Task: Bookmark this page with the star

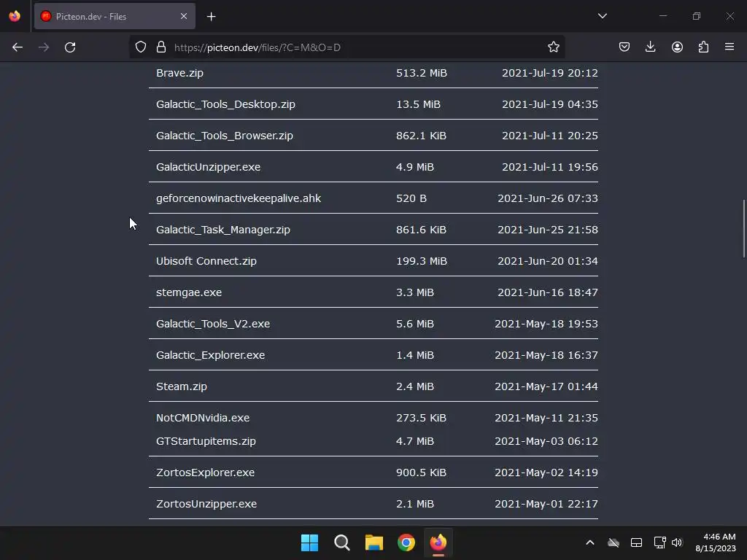Action: pyautogui.click(x=553, y=47)
